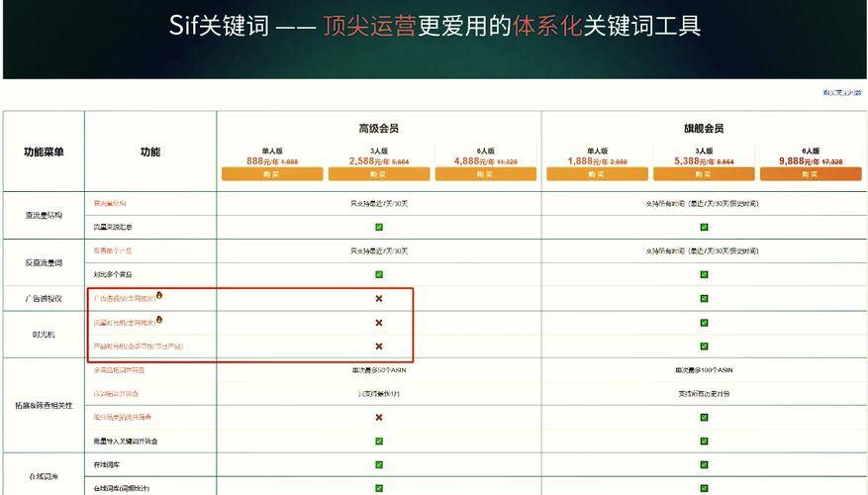Click 高级会员 green check in 在线词库(词频统计) row
The image size is (868, 495).
tap(379, 488)
